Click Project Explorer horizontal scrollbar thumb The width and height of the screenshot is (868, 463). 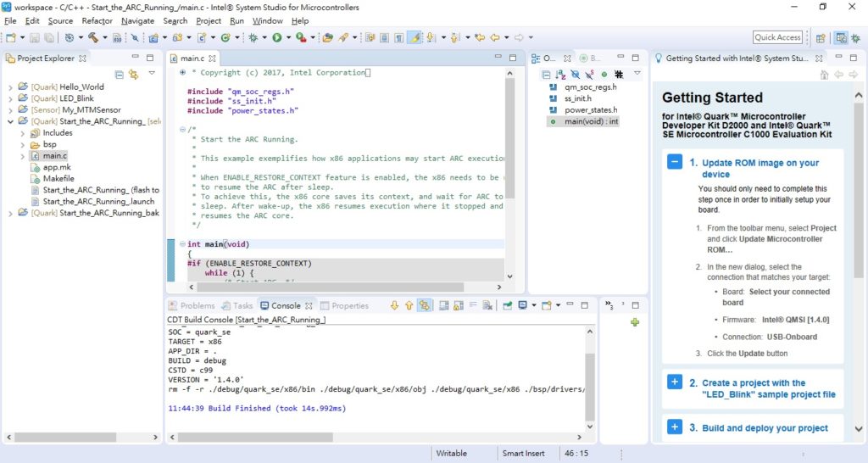[65, 437]
